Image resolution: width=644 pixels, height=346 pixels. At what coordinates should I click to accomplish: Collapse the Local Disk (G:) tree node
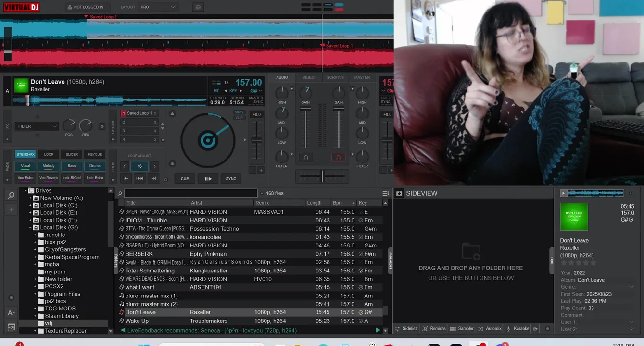30,227
